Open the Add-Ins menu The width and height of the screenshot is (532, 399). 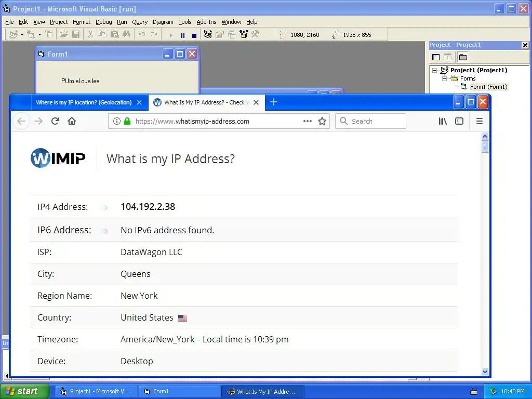pyautogui.click(x=206, y=22)
